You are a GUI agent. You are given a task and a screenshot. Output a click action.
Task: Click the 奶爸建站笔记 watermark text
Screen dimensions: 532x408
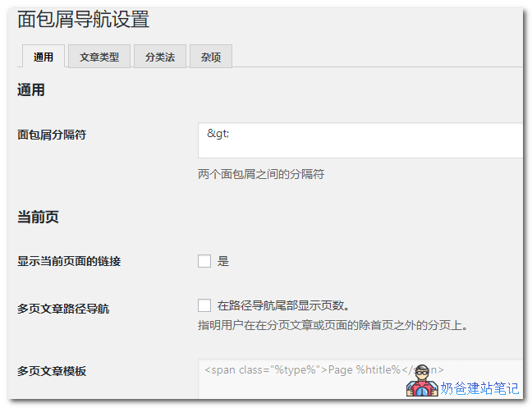[479, 389]
